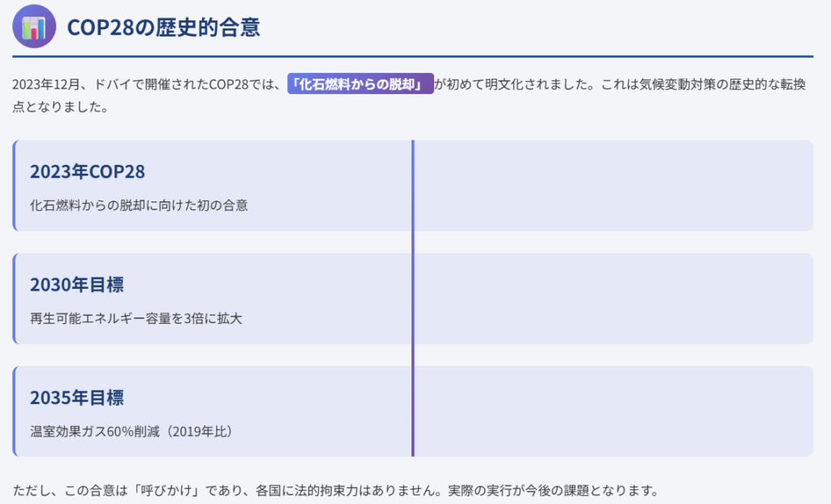Image resolution: width=831 pixels, height=504 pixels.
Task: Click the empty right half of 2030年目標 card
Action: [x=613, y=299]
